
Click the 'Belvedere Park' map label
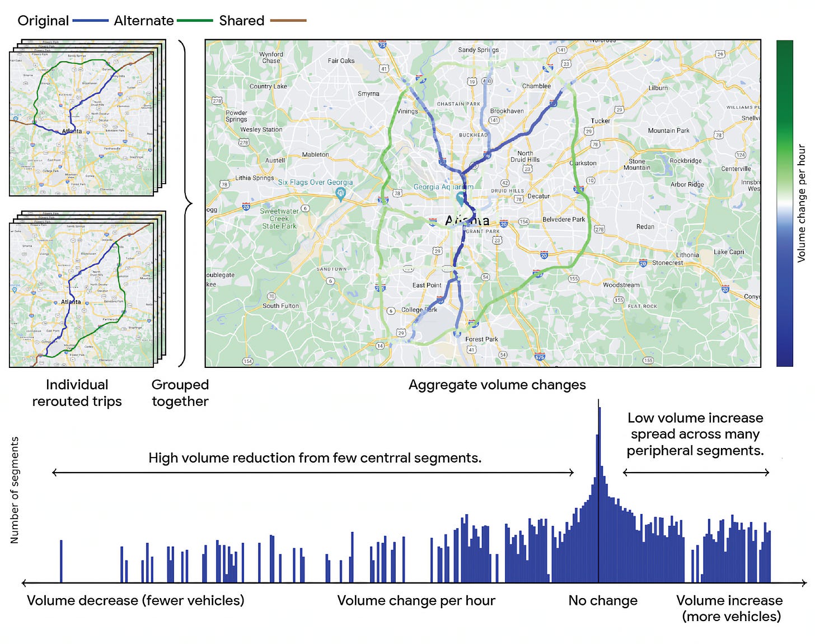point(564,220)
